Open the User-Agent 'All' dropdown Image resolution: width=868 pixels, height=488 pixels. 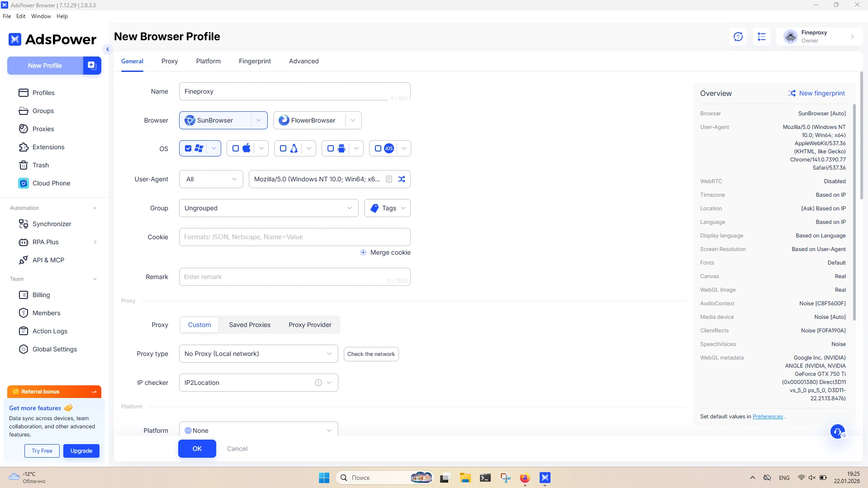pos(211,179)
